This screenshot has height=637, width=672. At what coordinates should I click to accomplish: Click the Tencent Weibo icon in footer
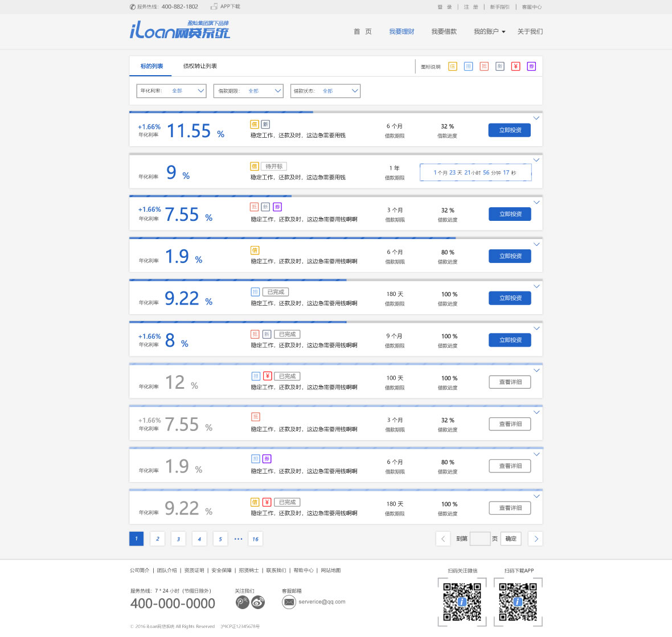[x=243, y=602]
